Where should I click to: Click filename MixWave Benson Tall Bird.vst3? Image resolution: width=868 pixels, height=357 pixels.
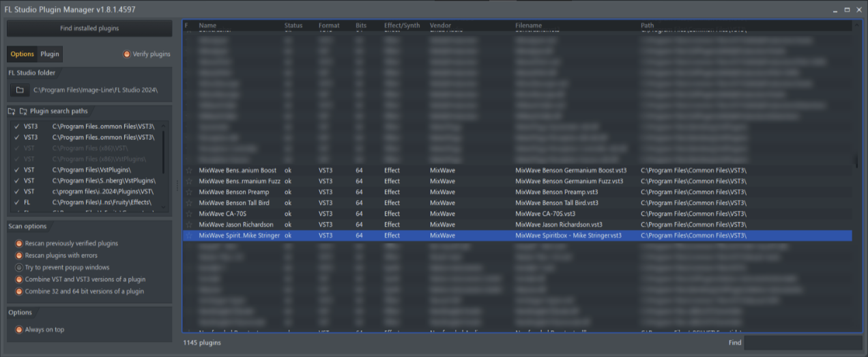coord(557,203)
